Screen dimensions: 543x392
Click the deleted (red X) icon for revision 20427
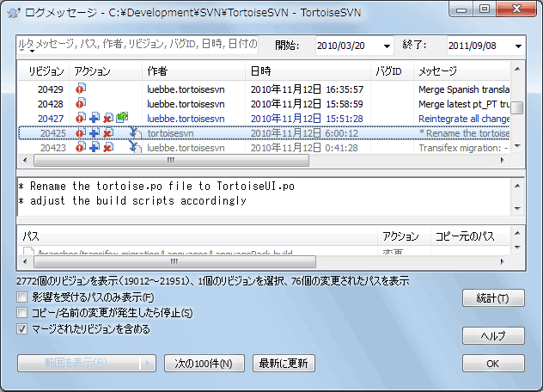coord(108,118)
